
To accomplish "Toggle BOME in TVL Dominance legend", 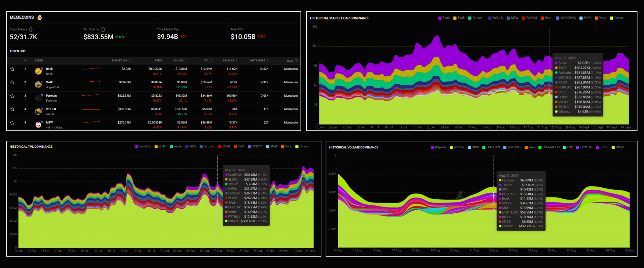I will point(224,147).
